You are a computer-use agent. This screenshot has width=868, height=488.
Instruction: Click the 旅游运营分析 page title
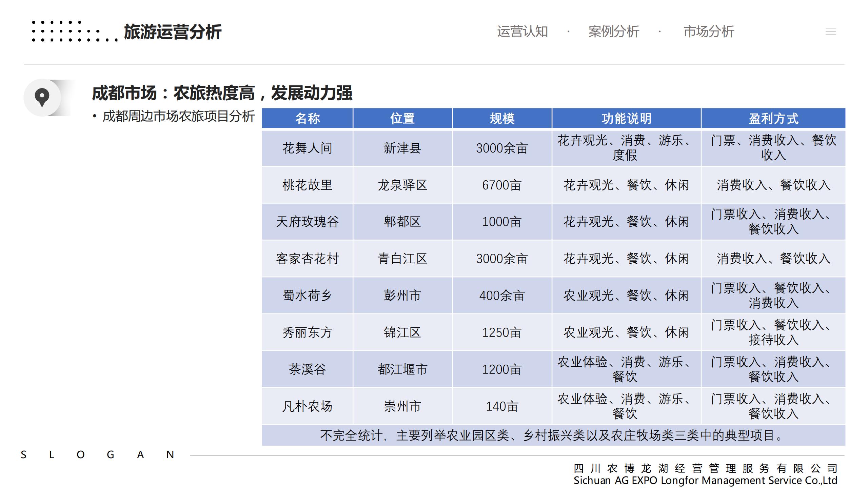(173, 32)
